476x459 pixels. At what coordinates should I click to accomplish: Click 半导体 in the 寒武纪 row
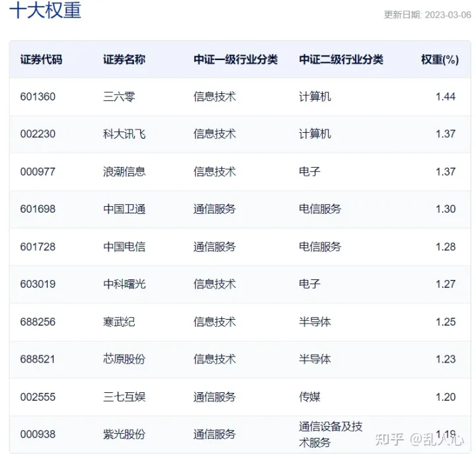coord(315,322)
